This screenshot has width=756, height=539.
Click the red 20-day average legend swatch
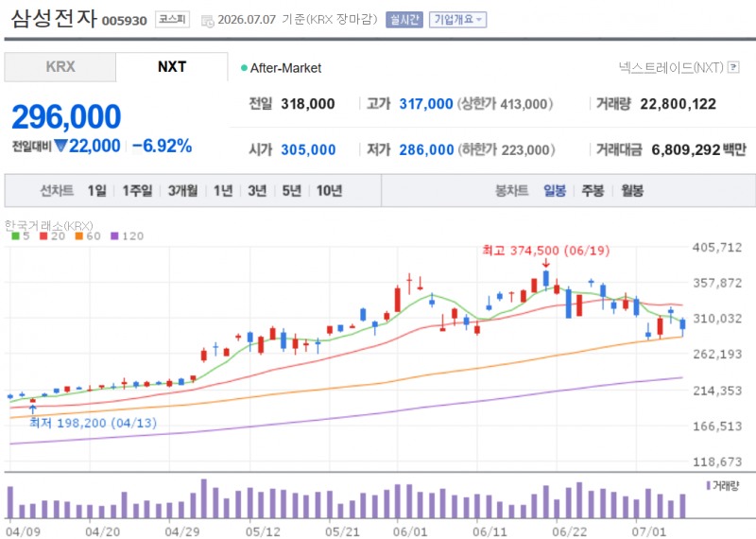[43, 236]
